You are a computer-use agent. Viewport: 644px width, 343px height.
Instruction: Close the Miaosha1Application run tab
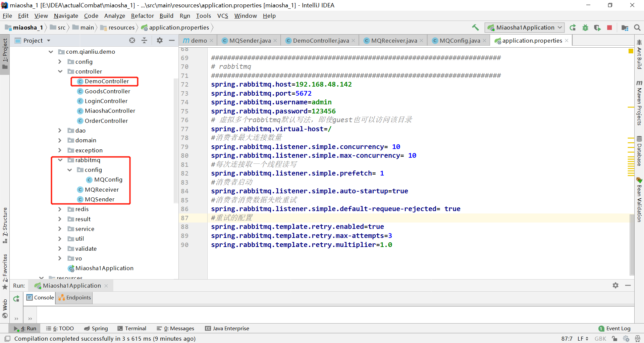coord(106,286)
